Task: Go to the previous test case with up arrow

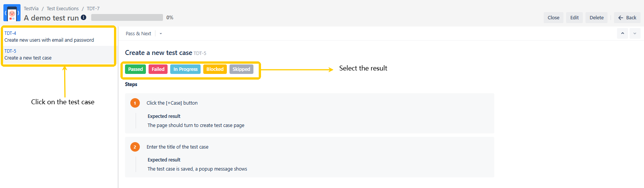Action: (622, 33)
